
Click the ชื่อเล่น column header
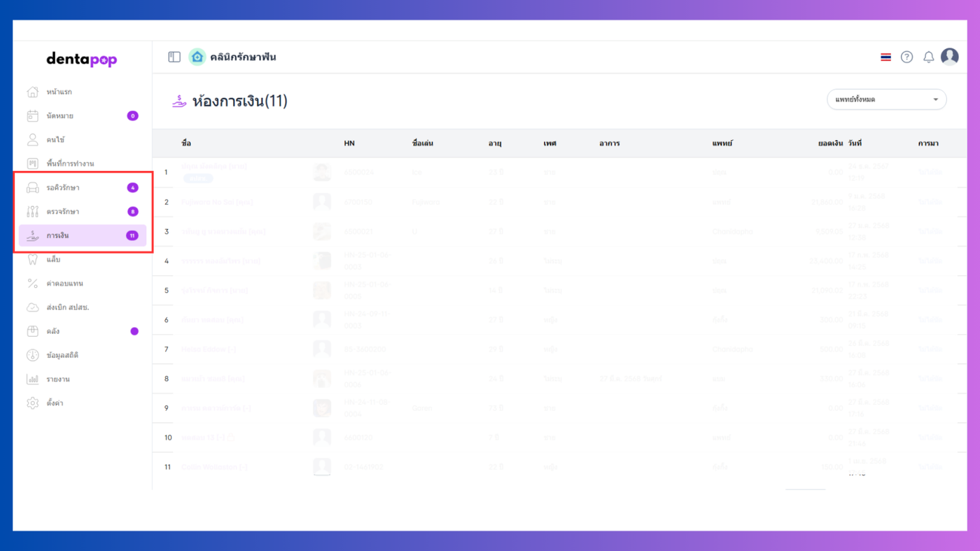coord(423,143)
